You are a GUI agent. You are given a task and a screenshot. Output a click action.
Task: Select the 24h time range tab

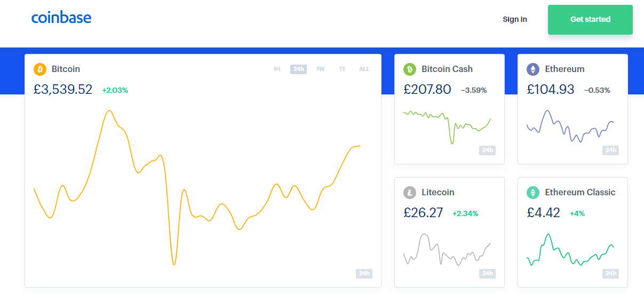(x=298, y=69)
